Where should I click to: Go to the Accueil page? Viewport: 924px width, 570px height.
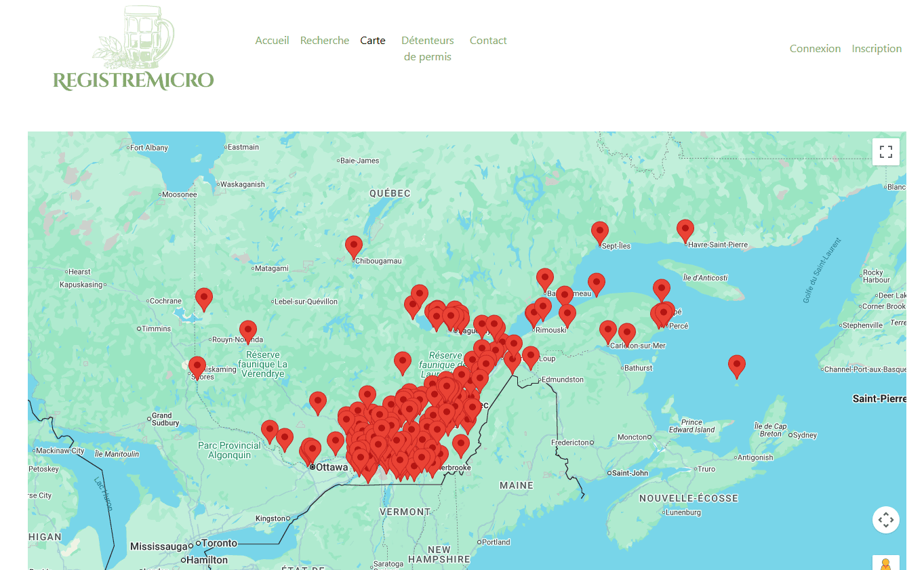[272, 41]
